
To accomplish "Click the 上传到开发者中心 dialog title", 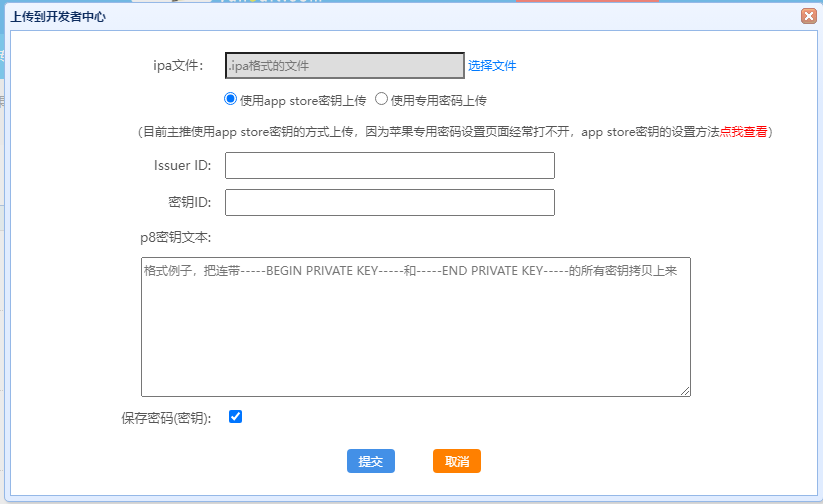I will coord(58,17).
